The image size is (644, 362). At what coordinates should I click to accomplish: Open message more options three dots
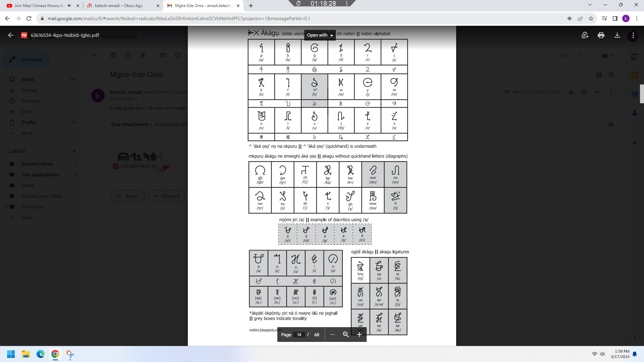(611, 92)
